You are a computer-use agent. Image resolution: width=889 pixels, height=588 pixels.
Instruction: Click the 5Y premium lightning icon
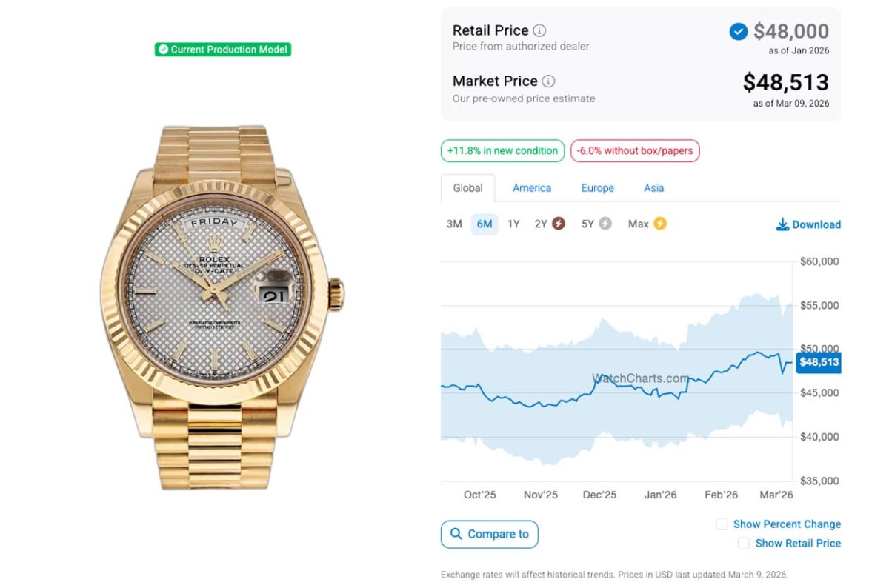coord(605,224)
